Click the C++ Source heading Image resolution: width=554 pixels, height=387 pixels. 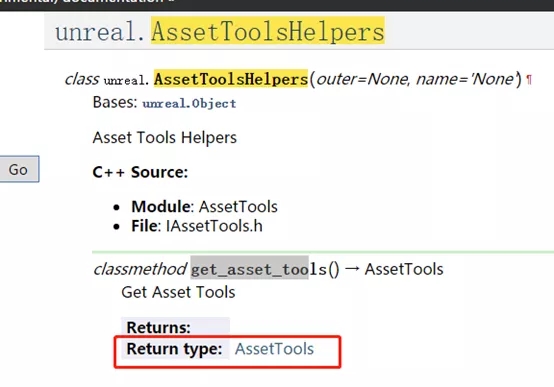click(140, 172)
